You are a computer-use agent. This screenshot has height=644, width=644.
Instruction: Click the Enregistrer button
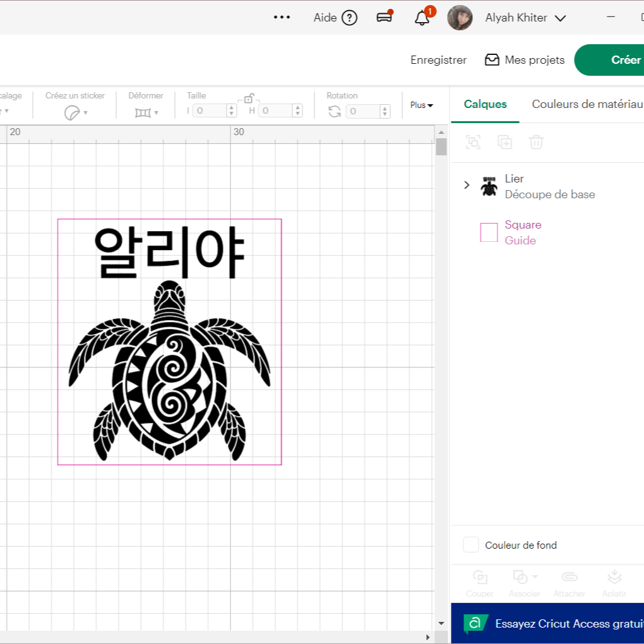click(438, 60)
